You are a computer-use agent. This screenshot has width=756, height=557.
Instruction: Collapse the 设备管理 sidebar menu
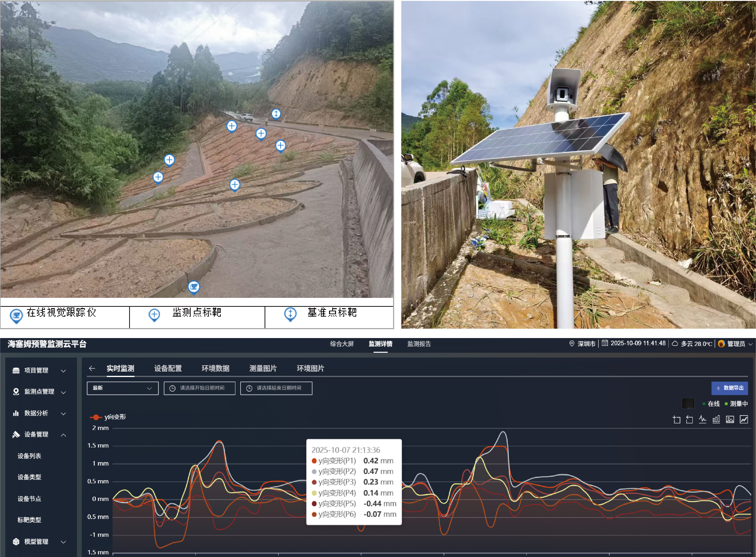click(x=39, y=434)
